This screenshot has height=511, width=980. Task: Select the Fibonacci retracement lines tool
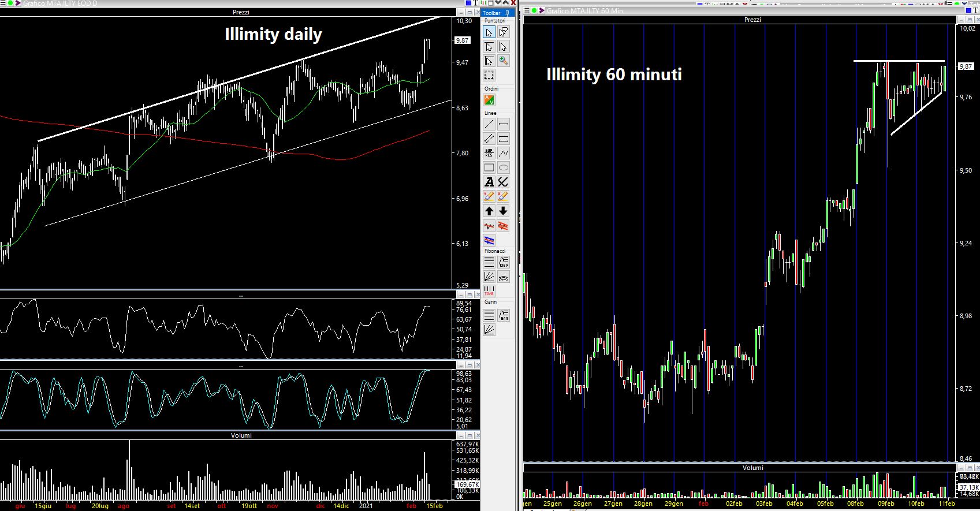pyautogui.click(x=489, y=262)
